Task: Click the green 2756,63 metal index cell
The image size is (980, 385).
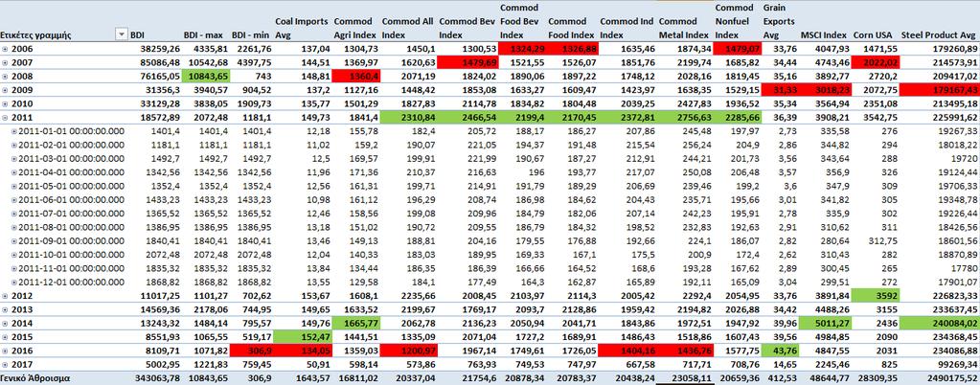Action: point(685,118)
